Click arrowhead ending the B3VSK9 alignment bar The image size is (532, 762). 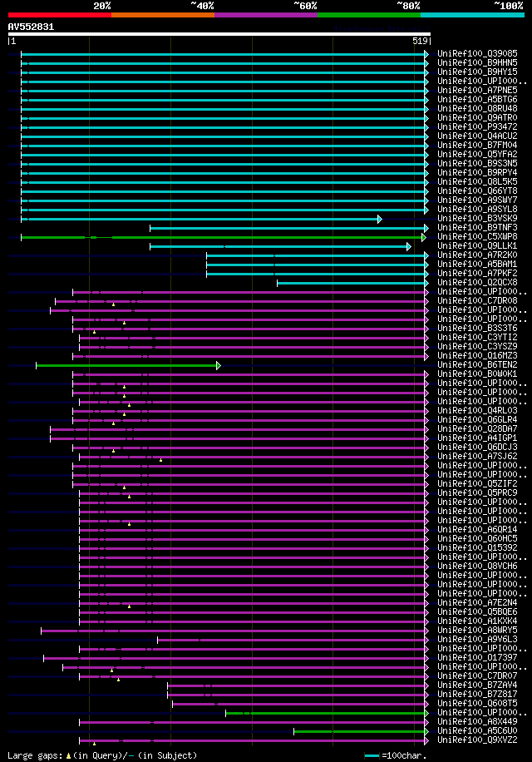[x=380, y=219]
